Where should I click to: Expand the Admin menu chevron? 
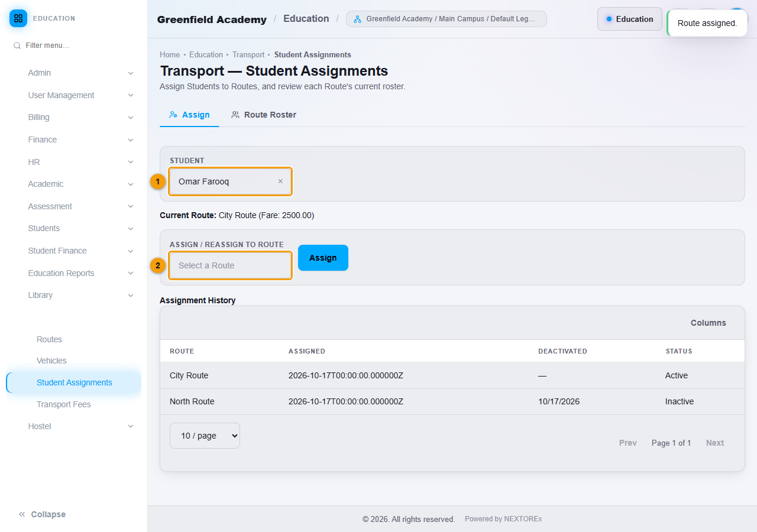[131, 73]
